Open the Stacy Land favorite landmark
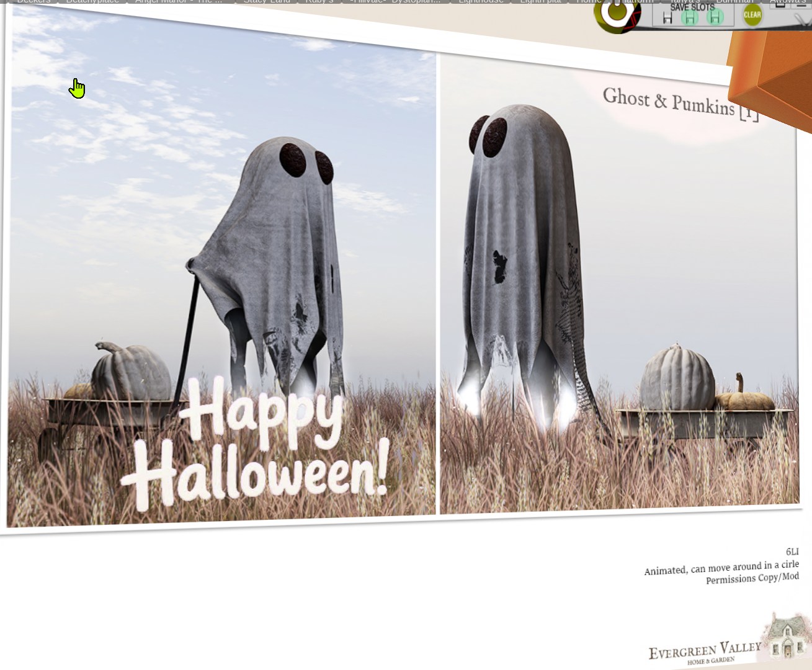 [267, 2]
